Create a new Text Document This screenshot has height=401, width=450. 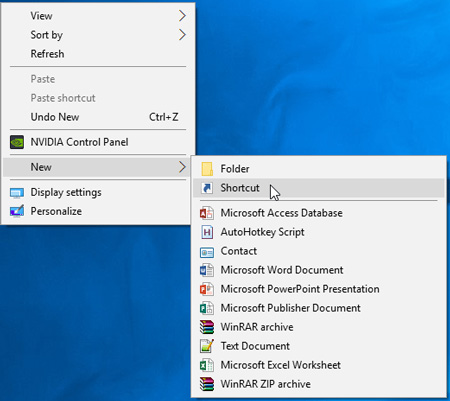319,346
